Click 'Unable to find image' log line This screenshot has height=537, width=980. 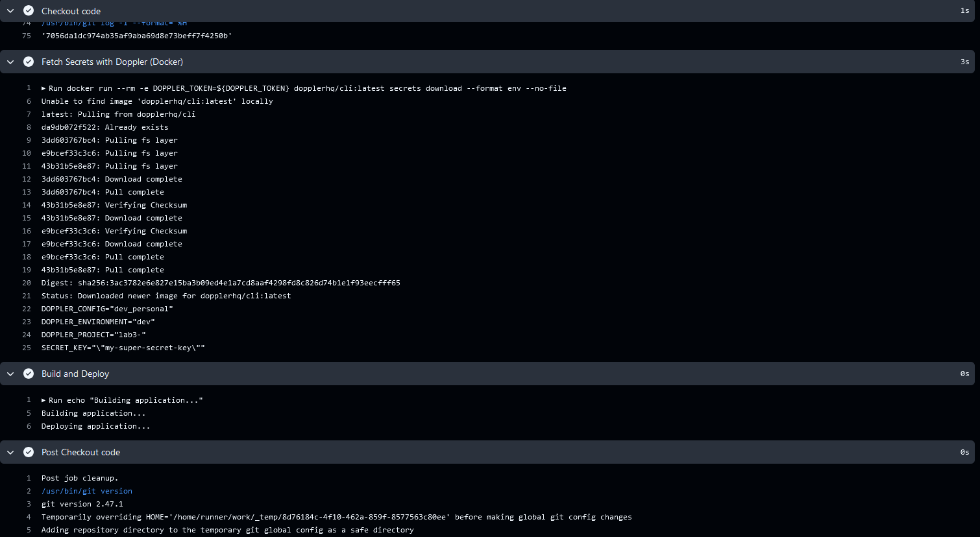(x=157, y=101)
